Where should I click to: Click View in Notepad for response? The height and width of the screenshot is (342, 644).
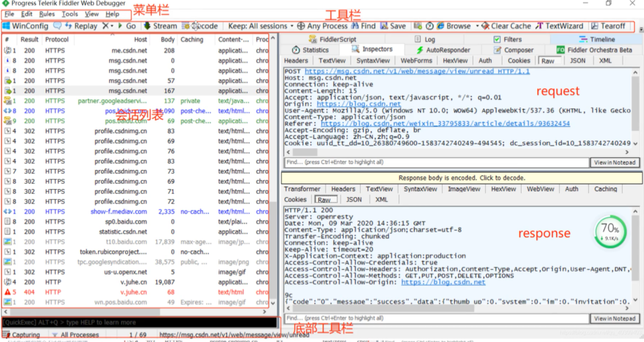click(614, 319)
